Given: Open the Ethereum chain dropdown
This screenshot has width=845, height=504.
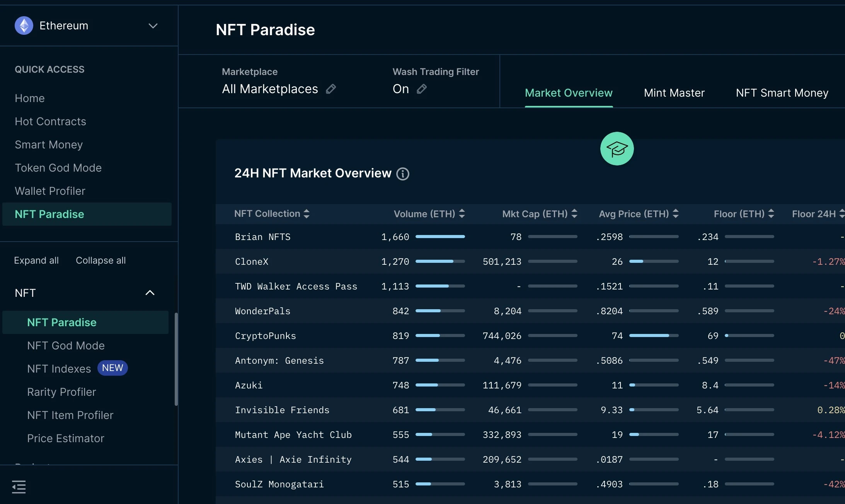Looking at the screenshot, I should 153,26.
